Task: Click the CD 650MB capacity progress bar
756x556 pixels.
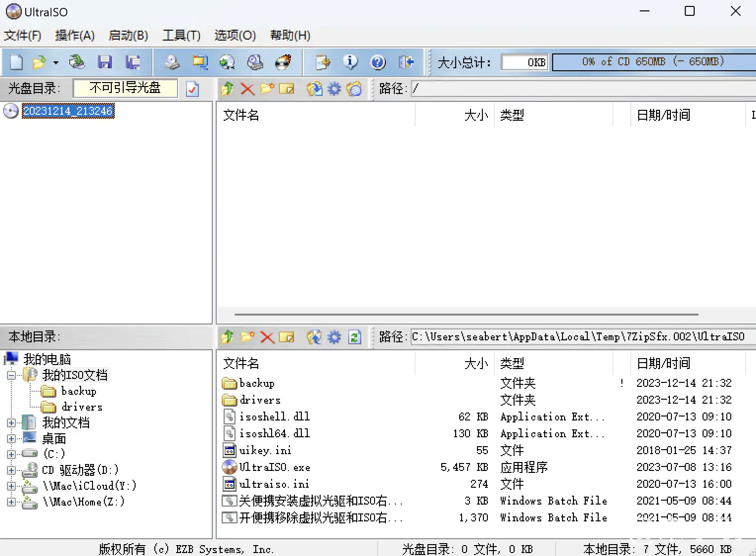Action: [653, 62]
